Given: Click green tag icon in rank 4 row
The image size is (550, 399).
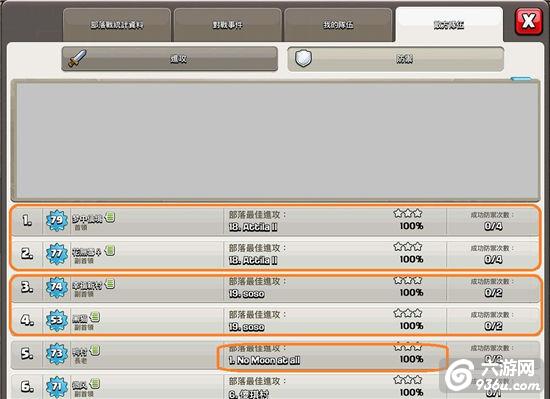Looking at the screenshot, I should 95,317.
